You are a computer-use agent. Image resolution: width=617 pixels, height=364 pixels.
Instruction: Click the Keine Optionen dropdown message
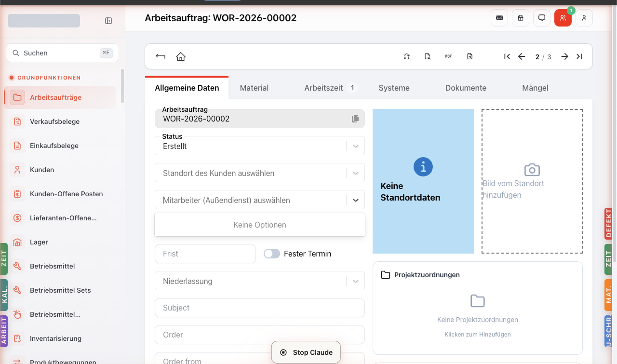coord(260,225)
